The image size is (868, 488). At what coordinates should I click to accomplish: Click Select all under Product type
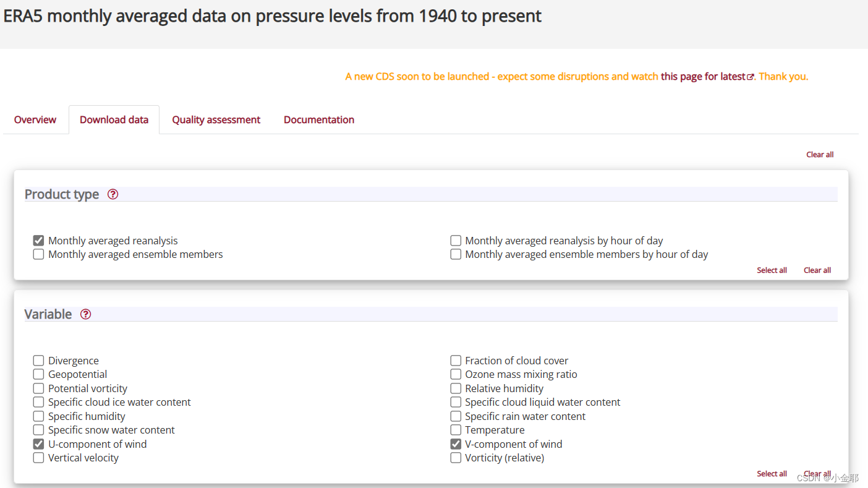(772, 270)
